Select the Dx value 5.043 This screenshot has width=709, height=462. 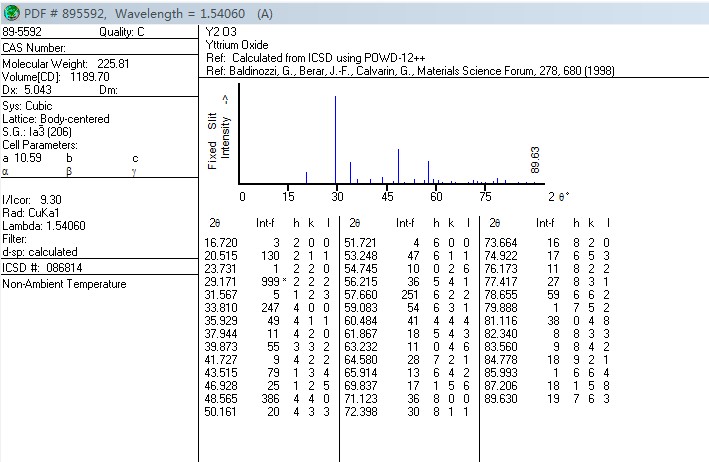38,90
